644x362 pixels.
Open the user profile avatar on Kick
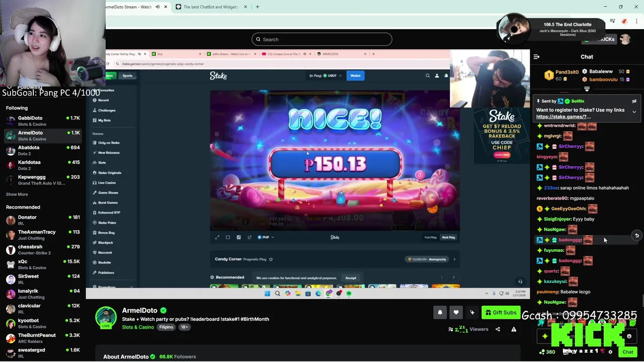(x=625, y=39)
